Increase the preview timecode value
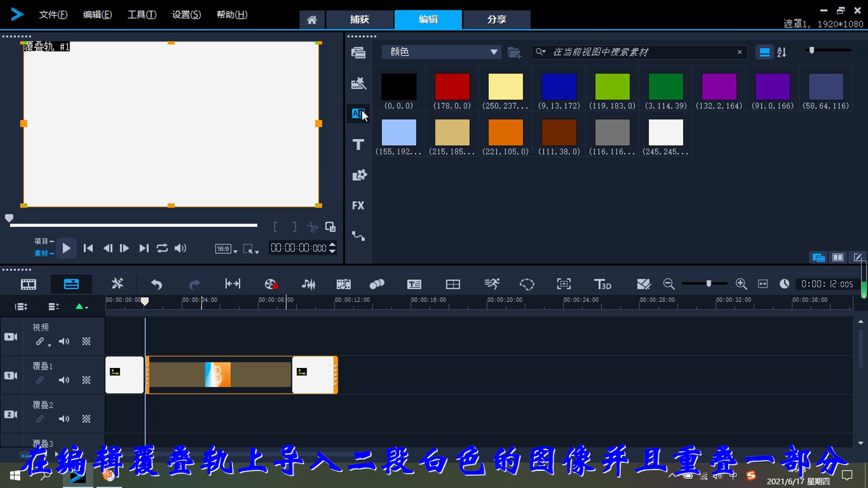Image resolution: width=868 pixels, height=488 pixels. tap(333, 244)
